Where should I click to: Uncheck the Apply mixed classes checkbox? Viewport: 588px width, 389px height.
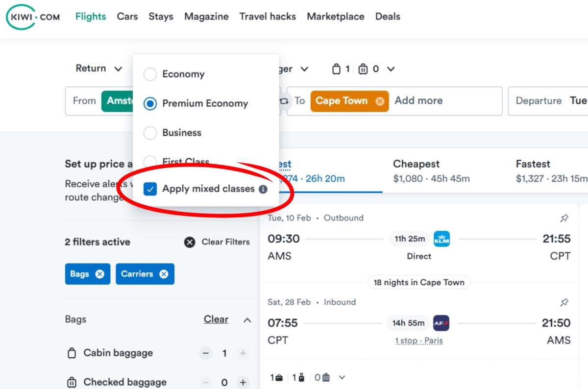(x=150, y=189)
